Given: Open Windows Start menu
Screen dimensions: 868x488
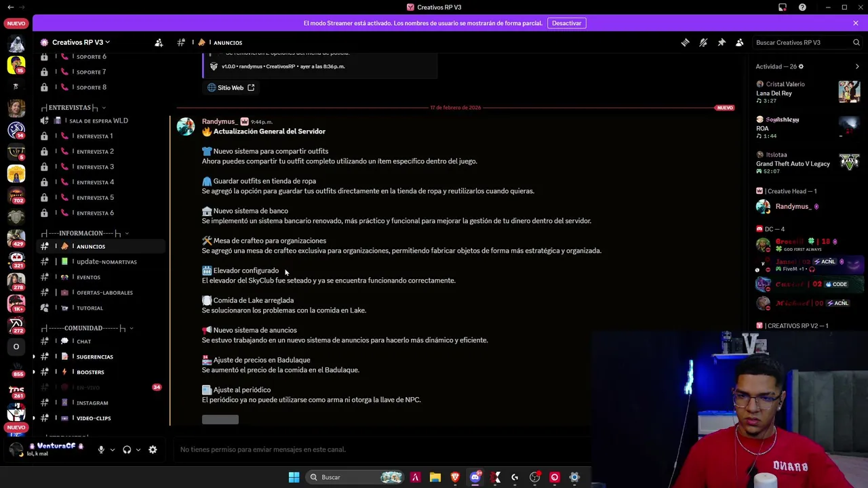Looking at the screenshot, I should coord(294,477).
